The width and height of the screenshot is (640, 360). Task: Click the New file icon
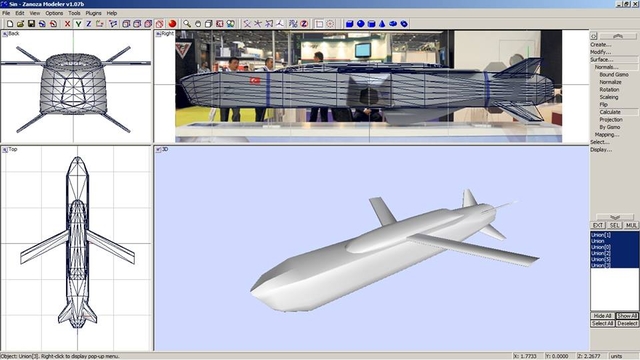10,24
